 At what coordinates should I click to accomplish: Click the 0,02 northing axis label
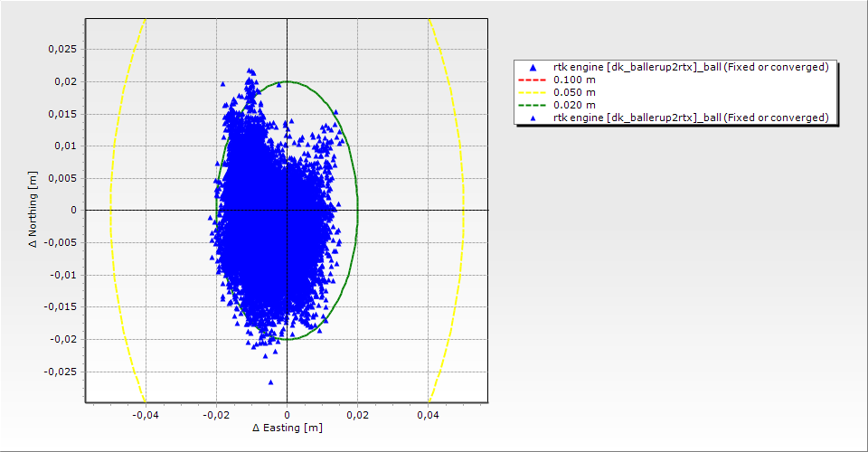pos(65,81)
